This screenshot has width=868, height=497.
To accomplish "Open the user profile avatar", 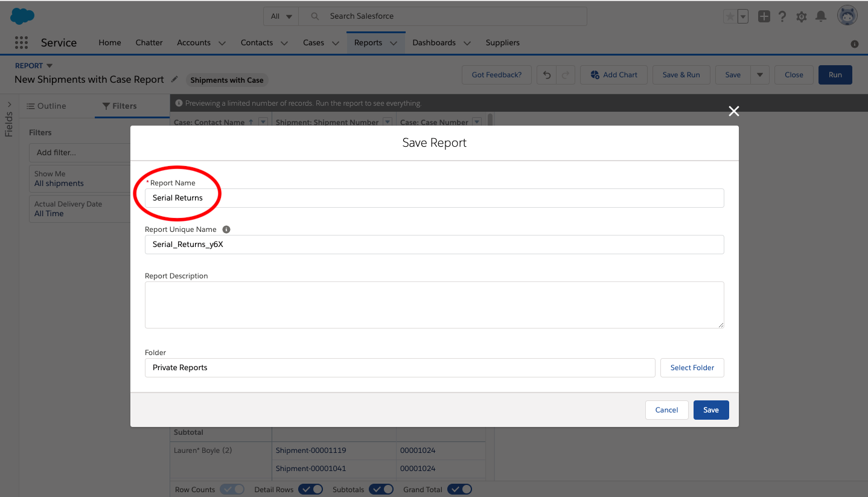I will (847, 16).
